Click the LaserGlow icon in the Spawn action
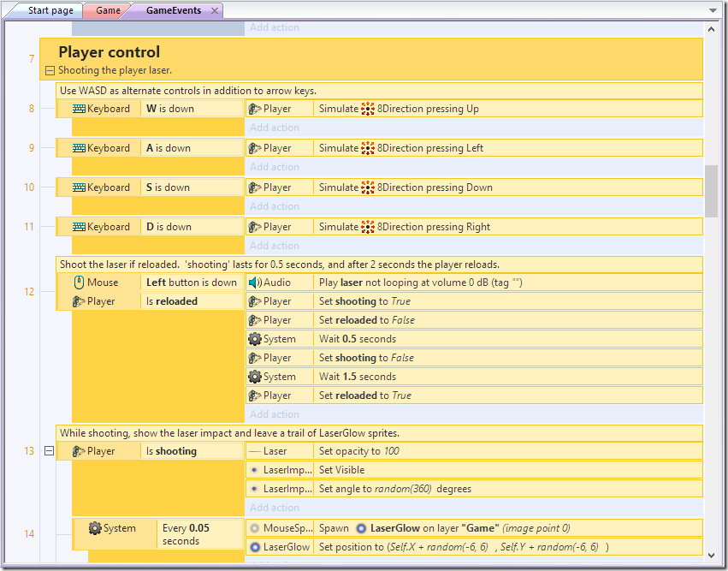728x571 pixels. coord(361,528)
